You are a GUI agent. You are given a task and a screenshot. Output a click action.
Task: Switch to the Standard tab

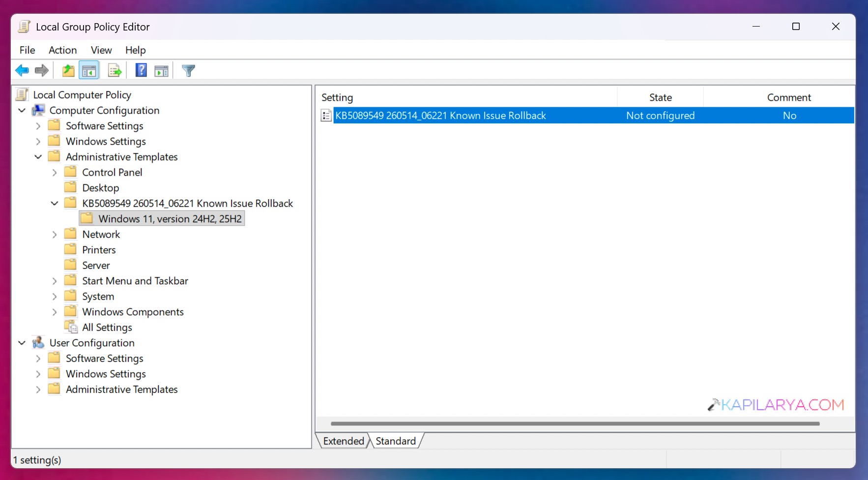coord(396,441)
